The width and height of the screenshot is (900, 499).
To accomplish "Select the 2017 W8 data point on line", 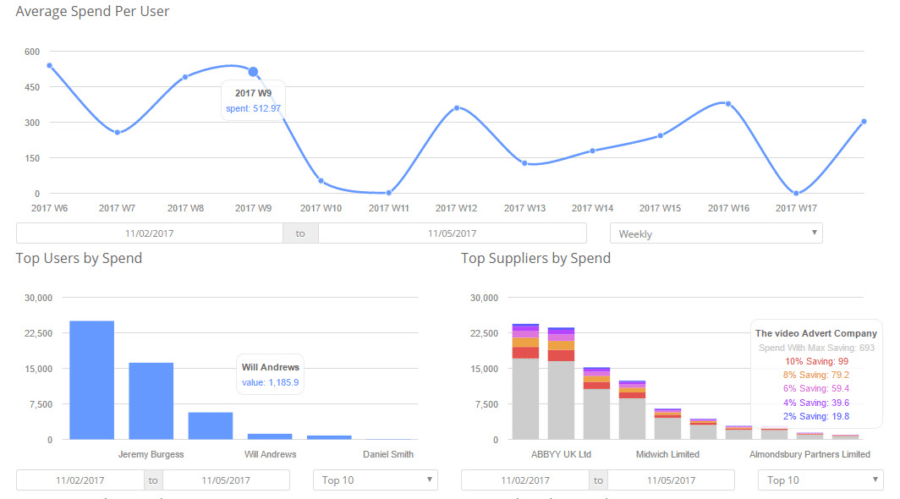I will pos(185,77).
